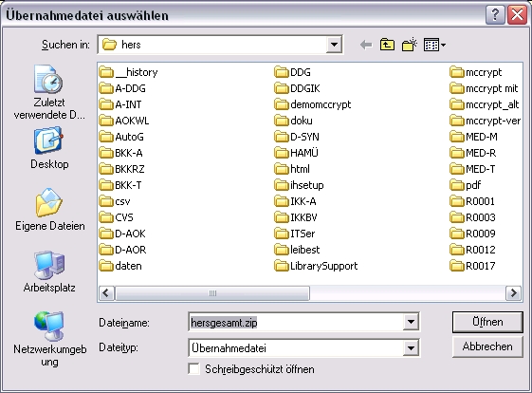Open the view menu icon
This screenshot has width=532, height=393.
tap(434, 45)
